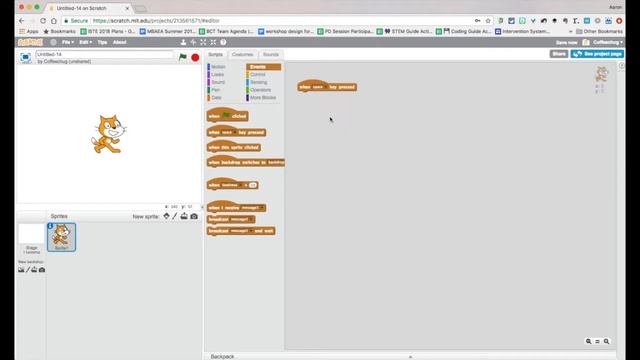The width and height of the screenshot is (640, 360).
Task: Select the Events block category
Action: (263, 67)
